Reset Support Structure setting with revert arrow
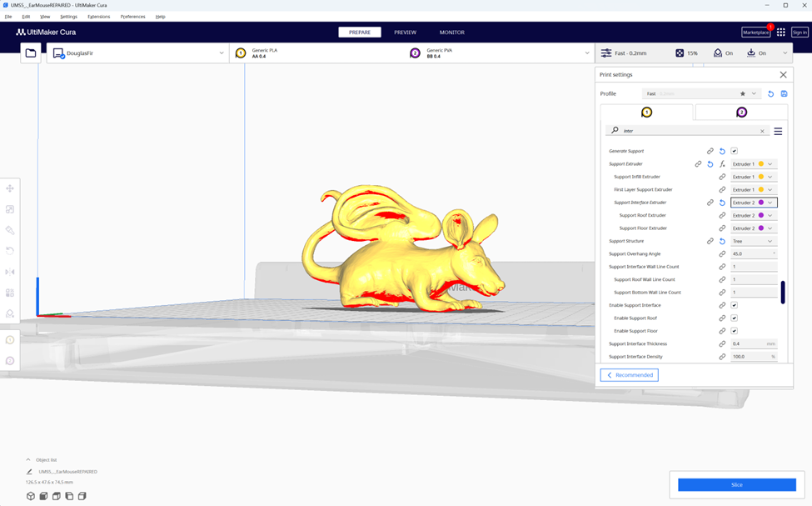Image resolution: width=812 pixels, height=506 pixels. point(722,241)
